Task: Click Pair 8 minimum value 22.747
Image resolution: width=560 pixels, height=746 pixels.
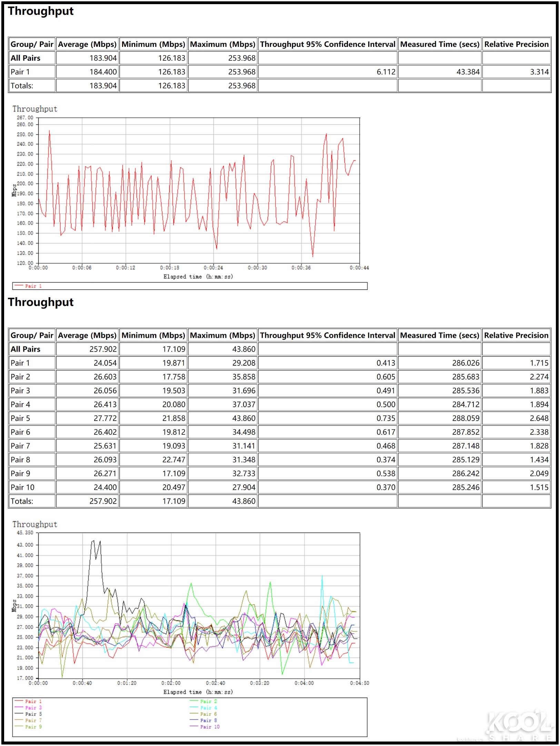Action: [174, 460]
